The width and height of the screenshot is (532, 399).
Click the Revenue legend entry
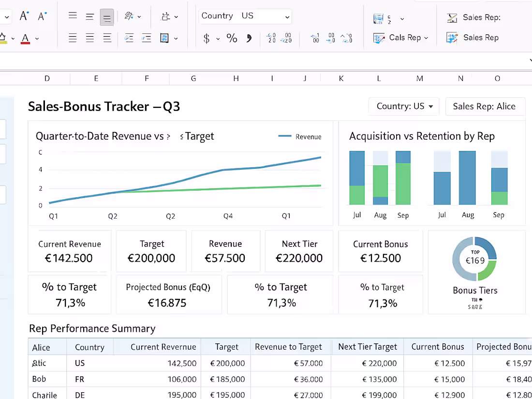coord(300,137)
